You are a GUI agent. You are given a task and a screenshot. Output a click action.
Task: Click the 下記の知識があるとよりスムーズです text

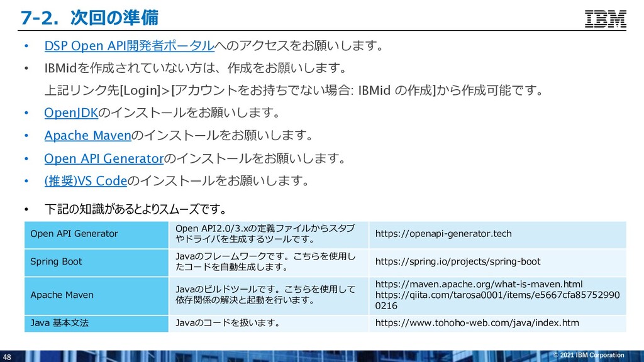136,209
